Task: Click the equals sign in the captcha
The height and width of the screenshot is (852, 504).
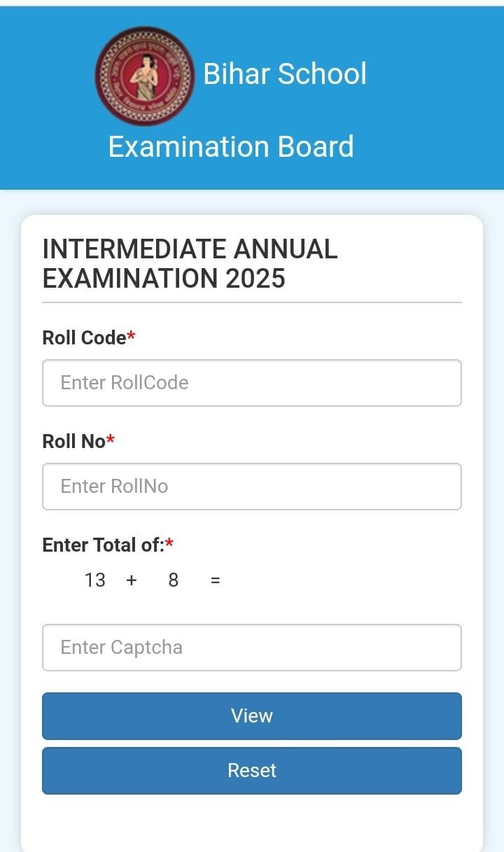Action: [216, 580]
